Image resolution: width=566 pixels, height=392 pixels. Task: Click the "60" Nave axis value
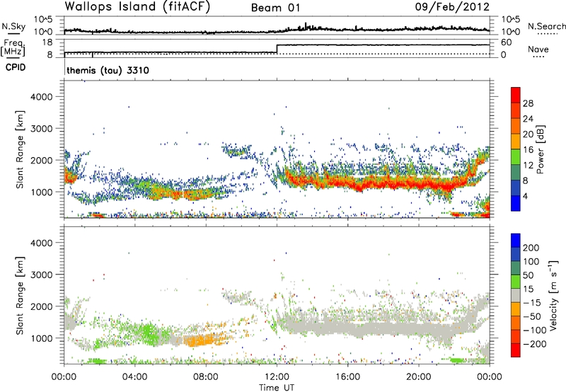coord(506,42)
